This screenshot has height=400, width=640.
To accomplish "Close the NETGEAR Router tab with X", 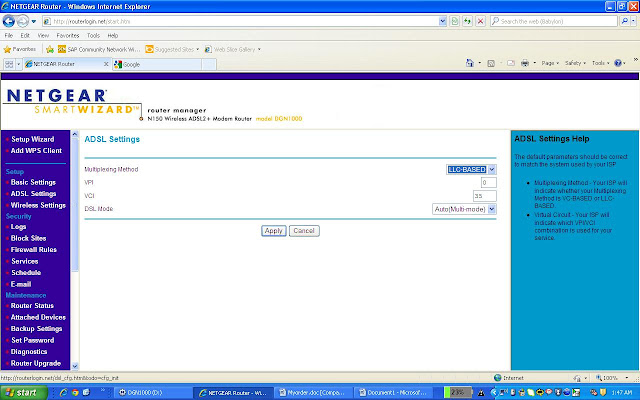I will (106, 64).
